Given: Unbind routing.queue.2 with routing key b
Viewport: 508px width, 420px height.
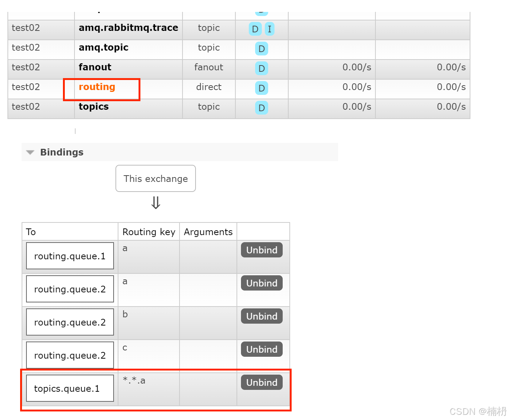Looking at the screenshot, I should point(261,316).
